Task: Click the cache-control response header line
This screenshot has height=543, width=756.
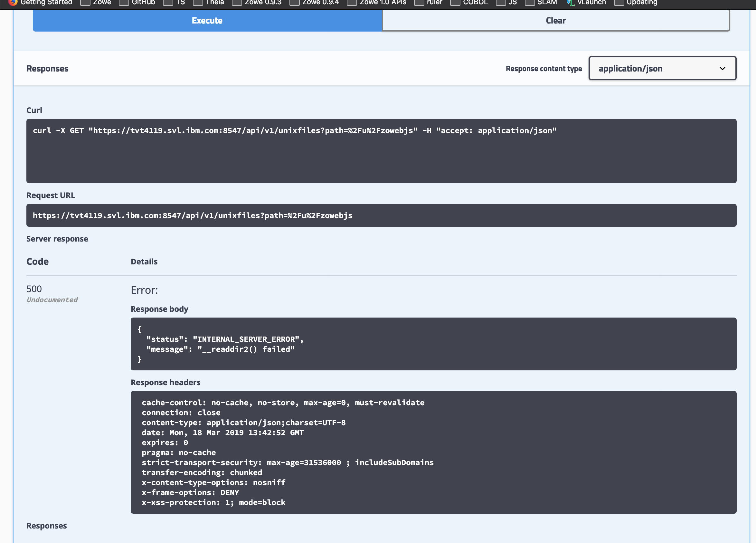Action: coord(283,403)
